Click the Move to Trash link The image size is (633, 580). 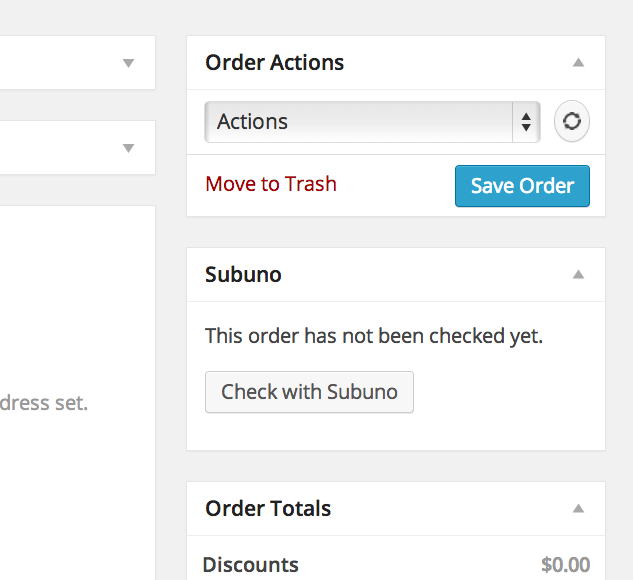pyautogui.click(x=271, y=184)
